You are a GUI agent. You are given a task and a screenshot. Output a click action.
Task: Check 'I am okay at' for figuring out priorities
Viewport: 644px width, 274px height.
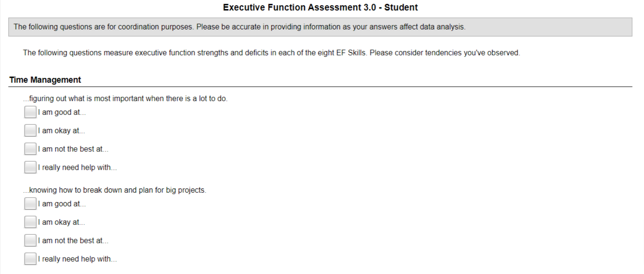click(30, 131)
